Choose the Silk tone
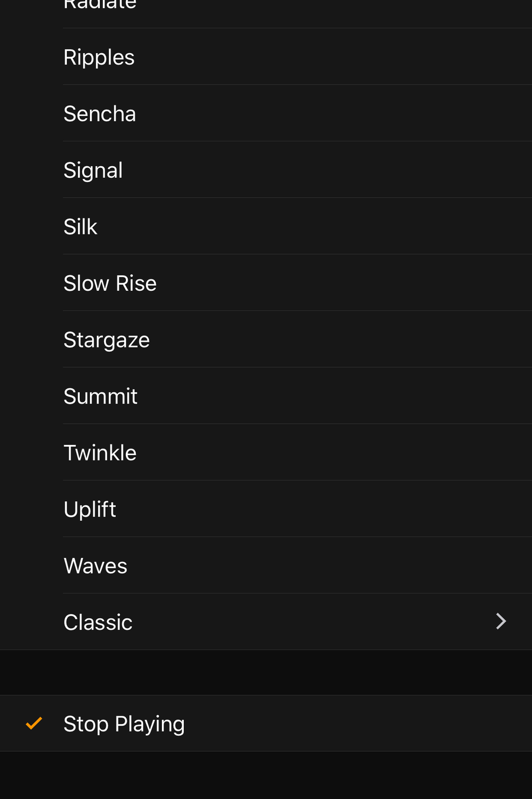The width and height of the screenshot is (532, 799). (x=266, y=226)
